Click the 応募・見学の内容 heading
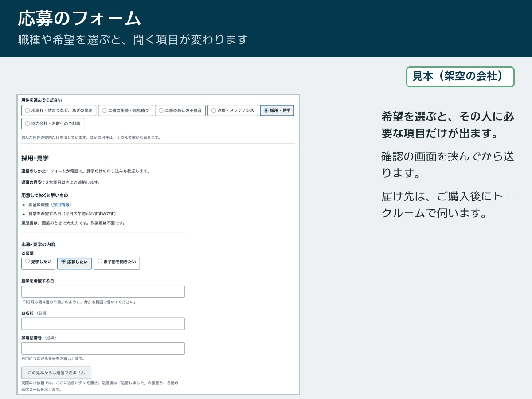 39,244
